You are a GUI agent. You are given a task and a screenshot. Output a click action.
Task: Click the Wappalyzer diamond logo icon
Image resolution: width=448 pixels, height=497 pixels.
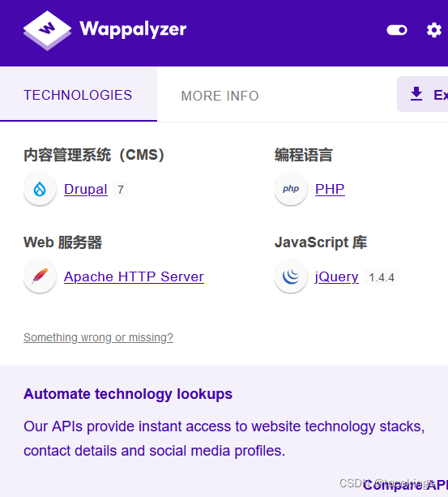[47, 31]
